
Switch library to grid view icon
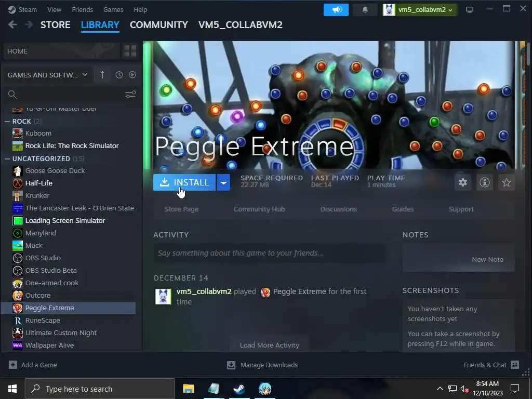[x=129, y=51]
